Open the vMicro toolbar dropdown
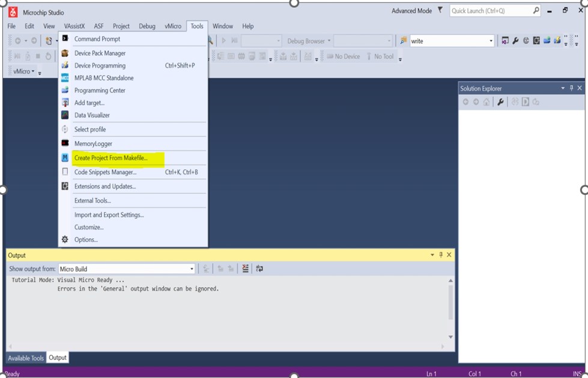The image size is (588, 378). (33, 71)
